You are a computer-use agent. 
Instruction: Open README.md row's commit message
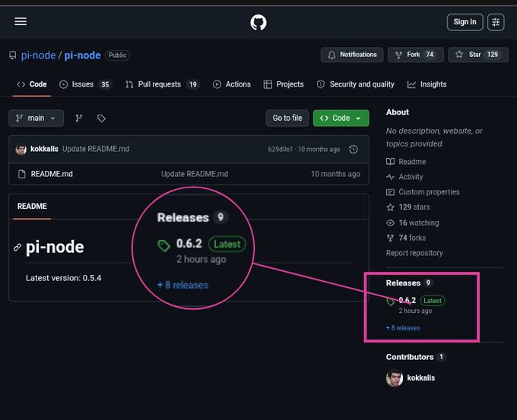click(195, 174)
